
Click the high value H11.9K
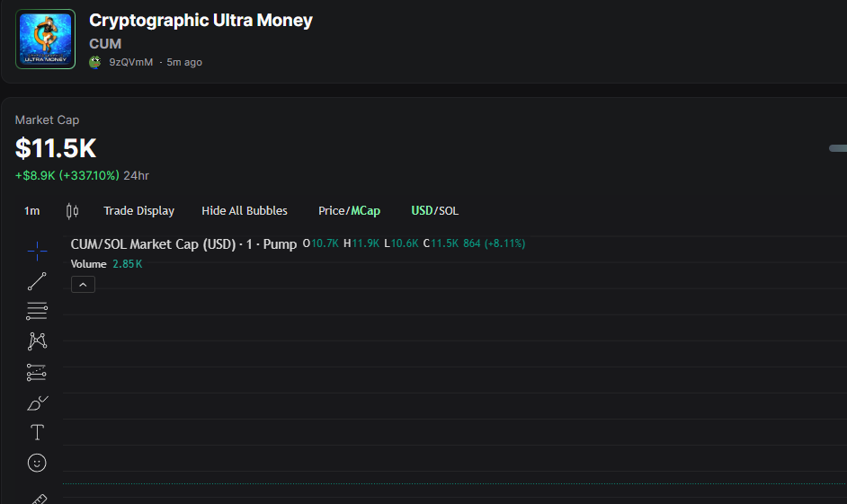click(361, 243)
